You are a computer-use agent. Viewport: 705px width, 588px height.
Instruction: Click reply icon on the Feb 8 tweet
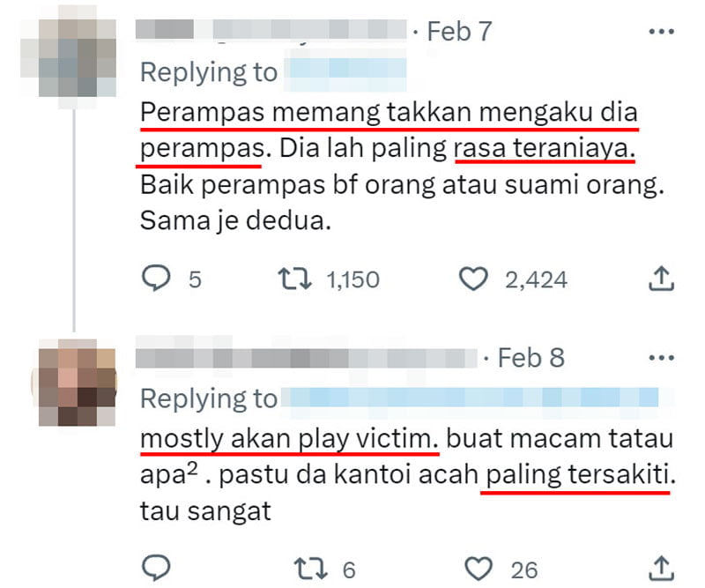(x=156, y=568)
